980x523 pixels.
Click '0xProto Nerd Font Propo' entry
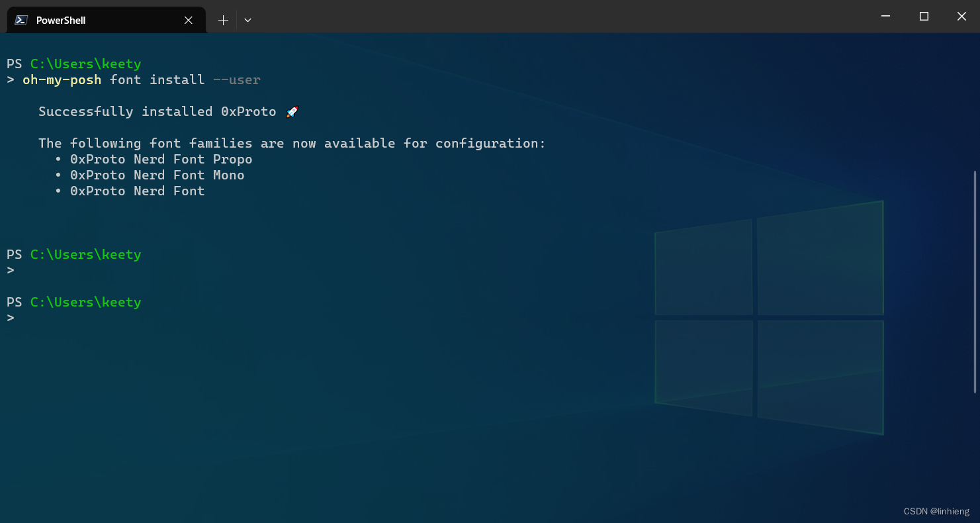[161, 159]
